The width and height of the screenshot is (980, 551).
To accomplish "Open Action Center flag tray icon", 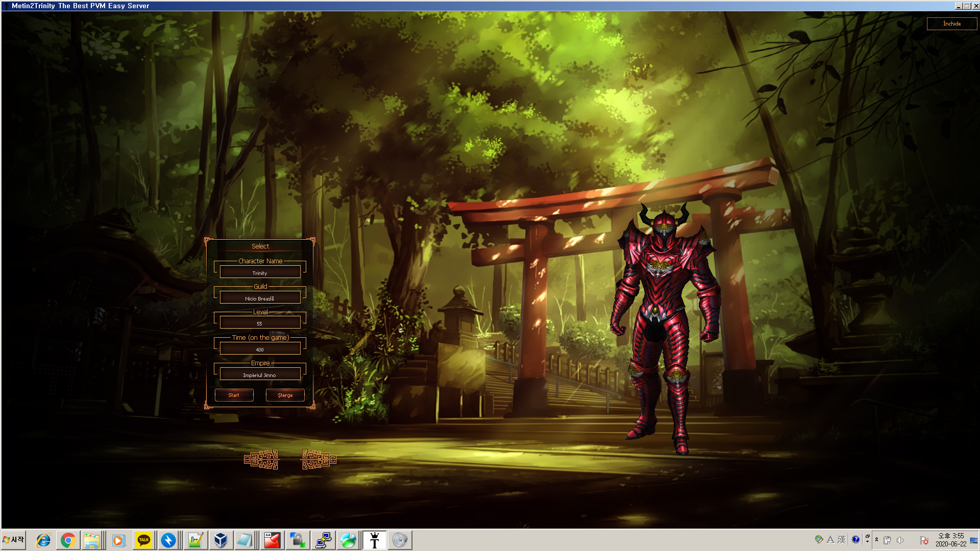I will pyautogui.click(x=924, y=540).
